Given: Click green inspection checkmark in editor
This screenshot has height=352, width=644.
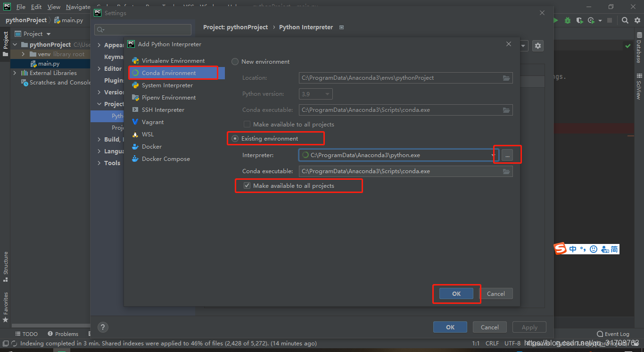Looking at the screenshot, I should 627,46.
